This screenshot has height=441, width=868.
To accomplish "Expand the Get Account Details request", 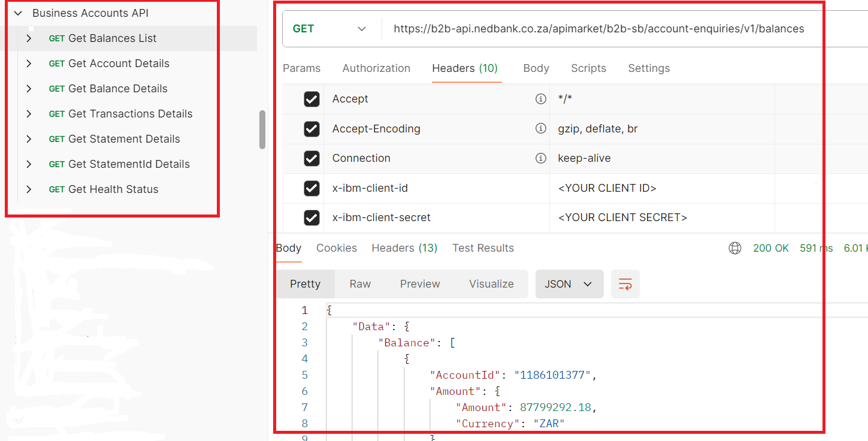I will (x=29, y=64).
